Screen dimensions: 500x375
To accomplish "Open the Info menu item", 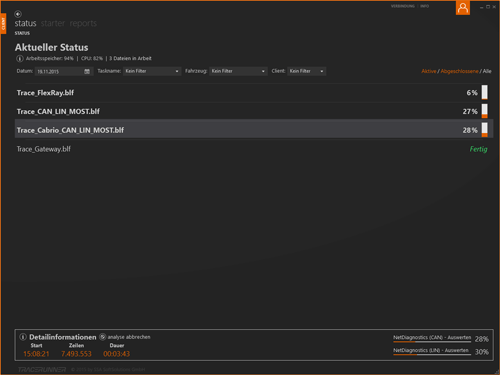I will (425, 6).
